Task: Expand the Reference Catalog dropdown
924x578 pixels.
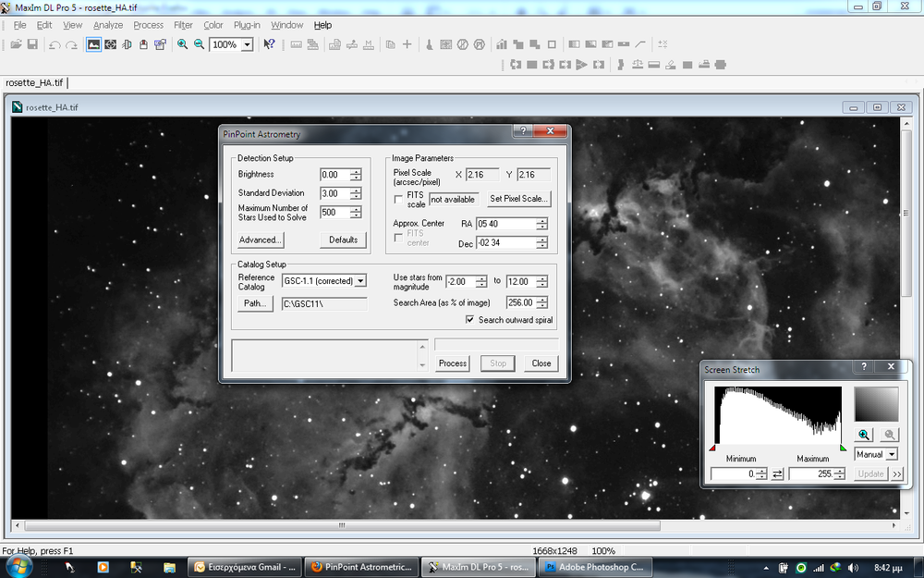Action: click(360, 280)
